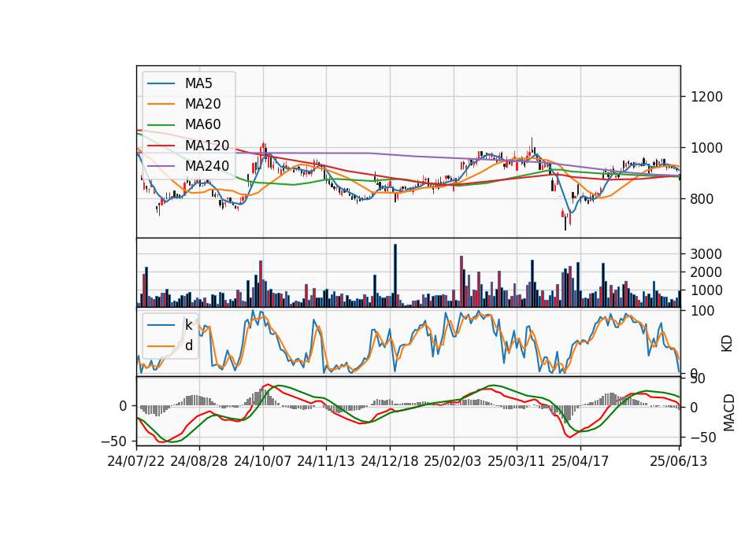Click the MA5 legend label
Image resolution: width=756 pixels, height=543 pixels.
tap(198, 83)
